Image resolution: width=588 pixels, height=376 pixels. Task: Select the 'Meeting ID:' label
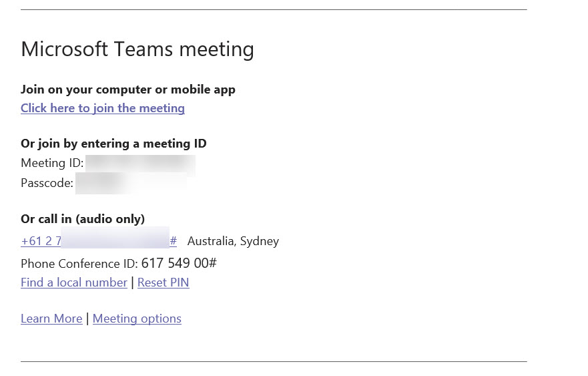[52, 163]
